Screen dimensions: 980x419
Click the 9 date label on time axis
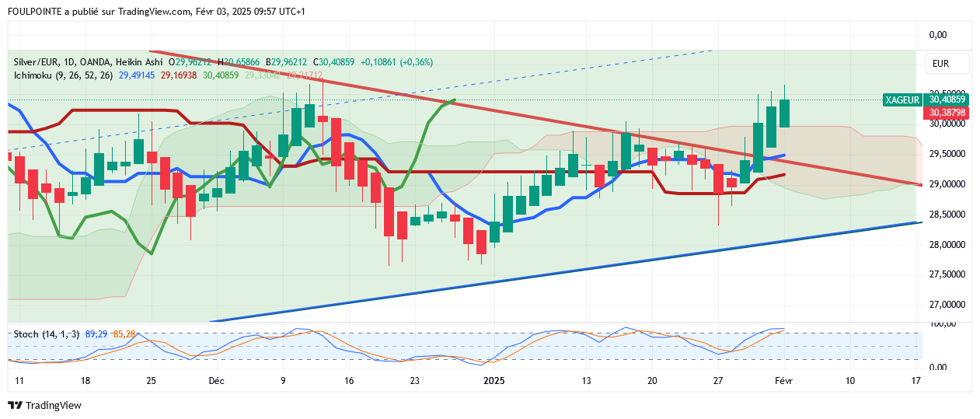click(283, 381)
